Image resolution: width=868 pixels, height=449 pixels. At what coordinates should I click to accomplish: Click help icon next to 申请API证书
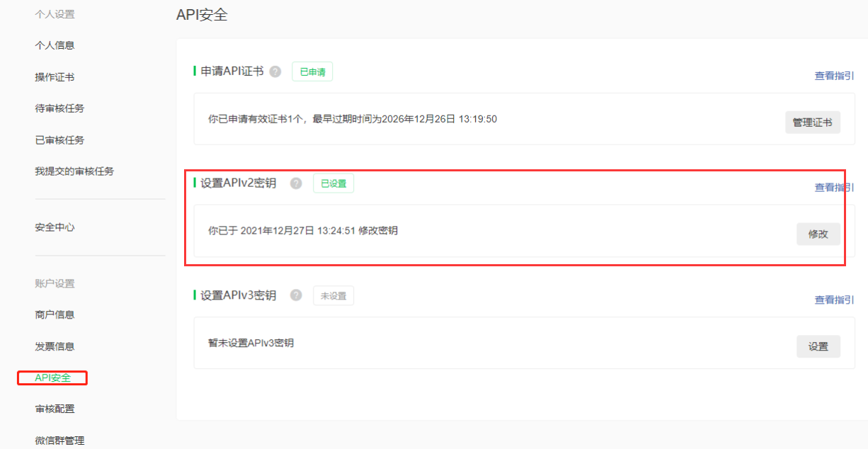[x=275, y=72]
